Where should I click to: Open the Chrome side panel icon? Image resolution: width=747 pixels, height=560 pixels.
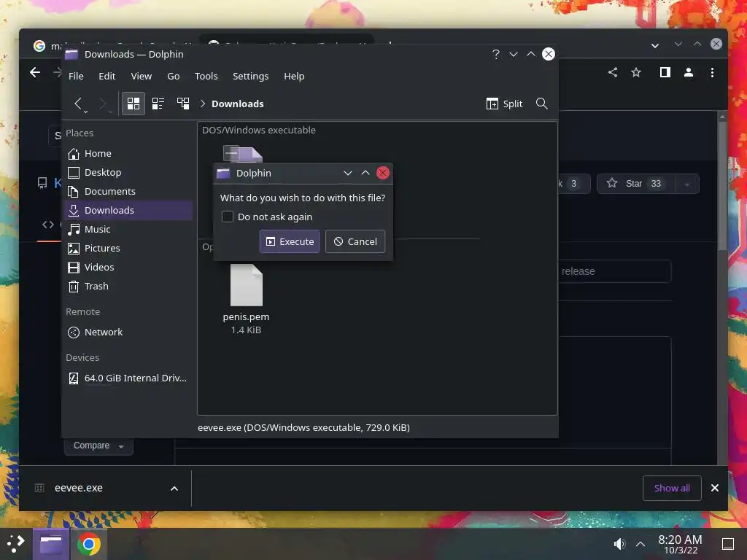665,72
